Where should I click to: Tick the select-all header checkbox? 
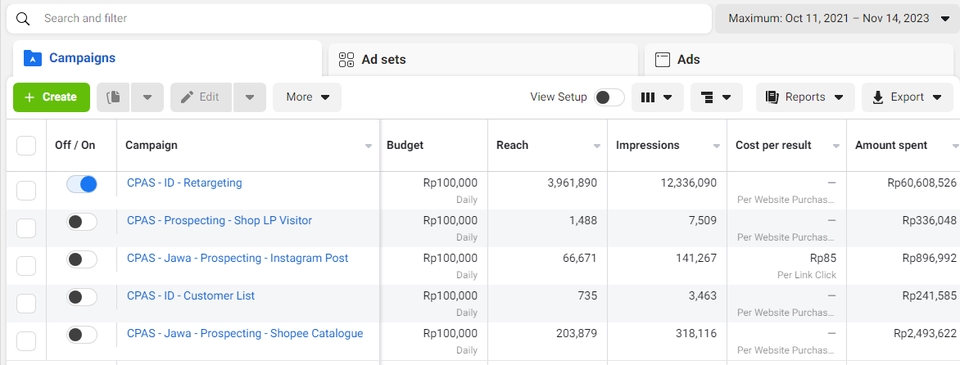(x=26, y=146)
